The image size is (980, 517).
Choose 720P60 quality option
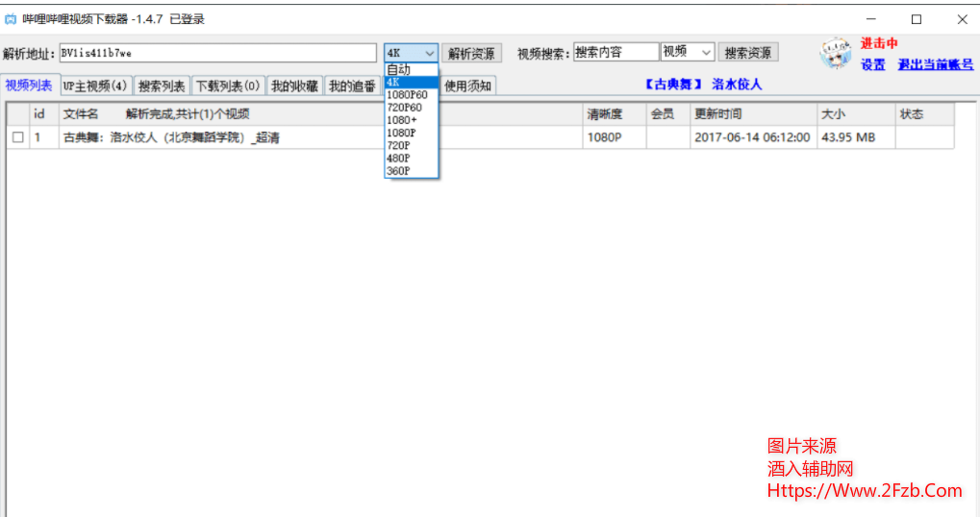click(x=404, y=108)
